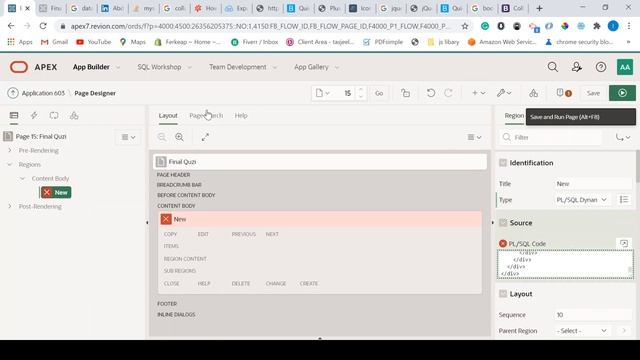640x360 pixels.
Task: Open the page errors notification icon
Action: click(x=564, y=93)
